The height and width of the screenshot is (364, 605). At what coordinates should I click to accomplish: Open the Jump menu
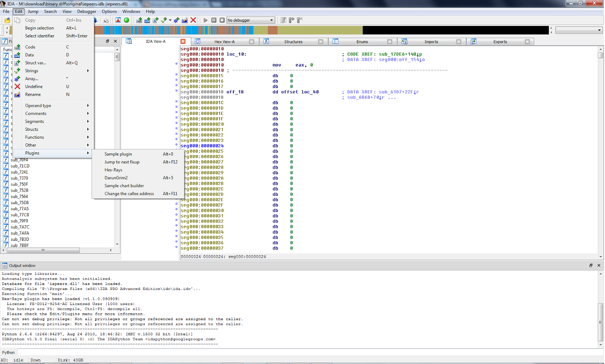coord(33,11)
